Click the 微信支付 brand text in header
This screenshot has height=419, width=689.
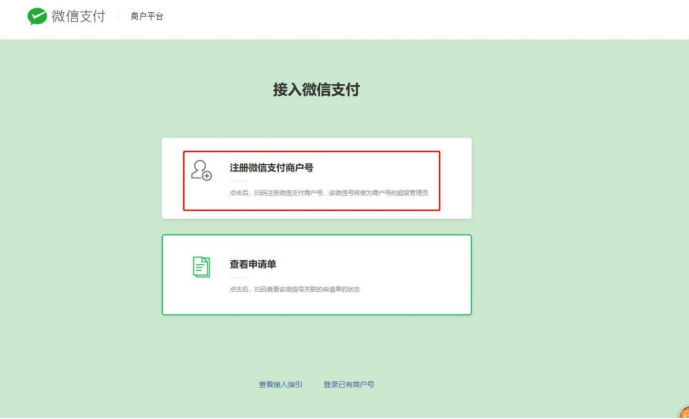click(79, 16)
